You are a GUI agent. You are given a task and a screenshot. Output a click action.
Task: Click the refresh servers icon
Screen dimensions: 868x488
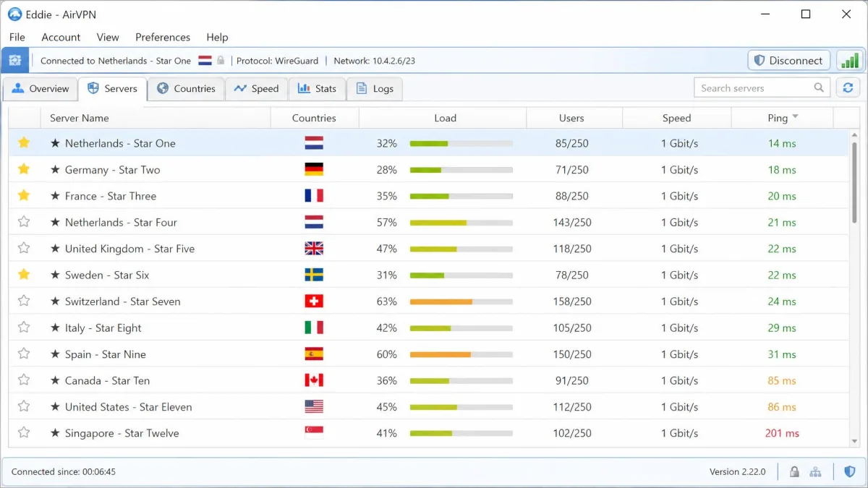point(848,88)
